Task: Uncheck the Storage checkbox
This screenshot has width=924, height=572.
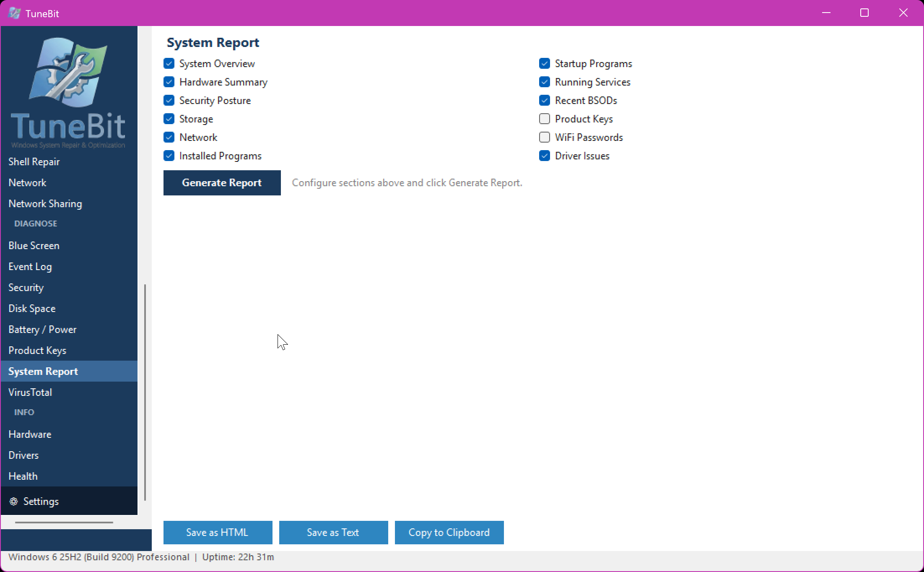Action: [x=169, y=119]
